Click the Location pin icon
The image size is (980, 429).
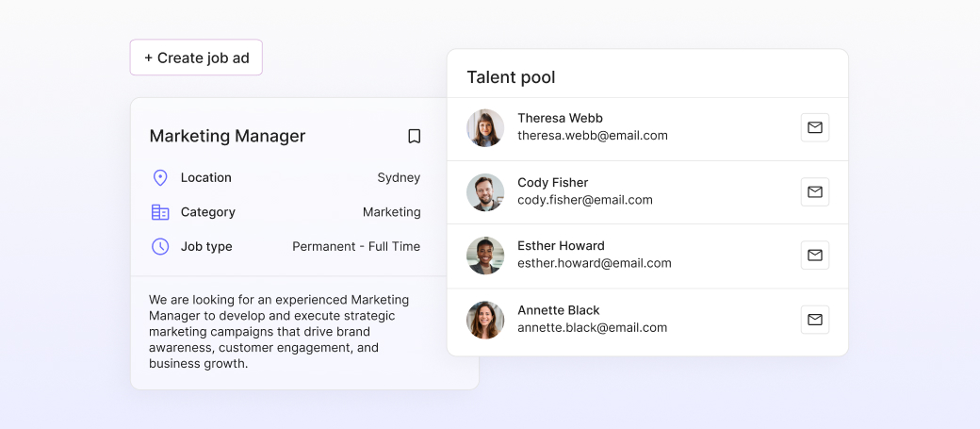coord(160,177)
